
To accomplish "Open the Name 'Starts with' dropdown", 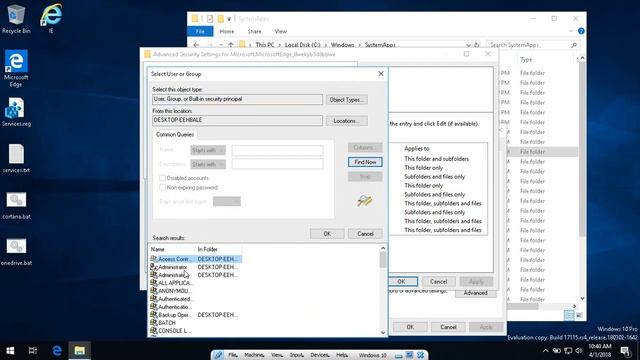I will [208, 150].
